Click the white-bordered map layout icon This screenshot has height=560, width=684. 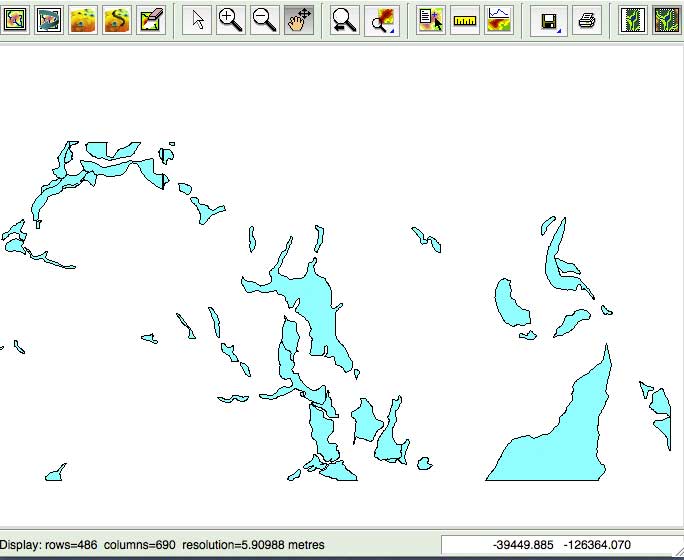coord(633,20)
